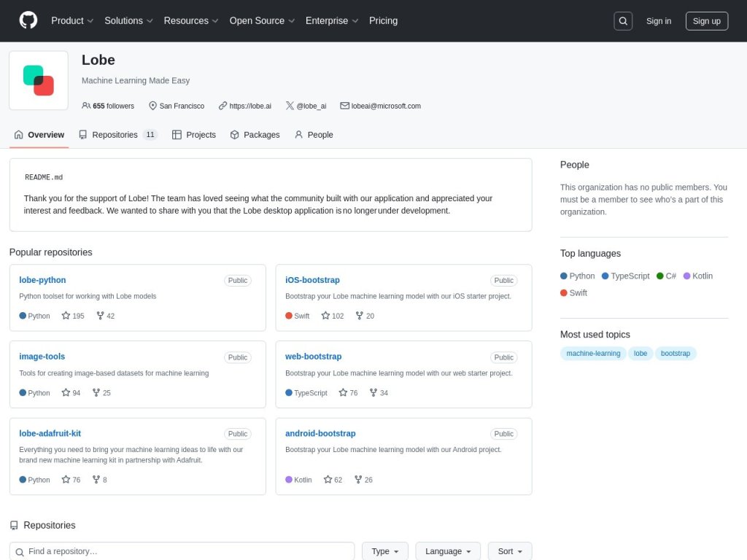This screenshot has height=560, width=747.
Task: Click the fork count 34 on web-bootstrap
Action: (379, 393)
